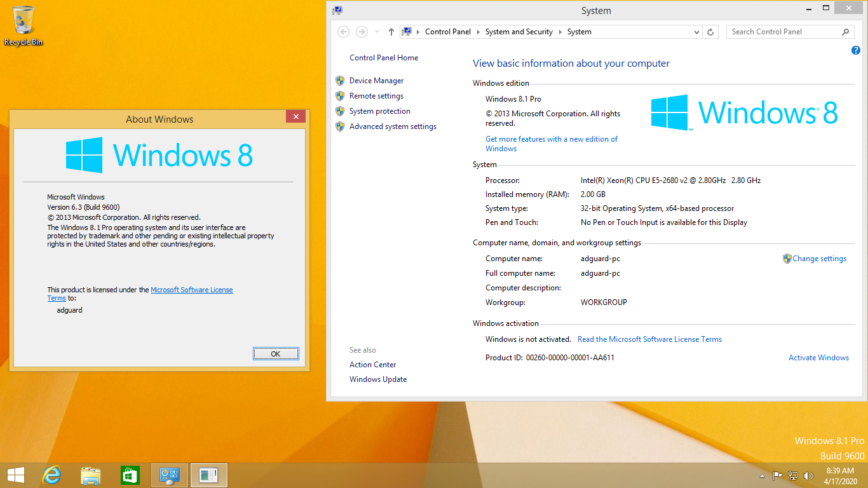Expand the address bar history dropdown
868x488 pixels.
(x=696, y=32)
